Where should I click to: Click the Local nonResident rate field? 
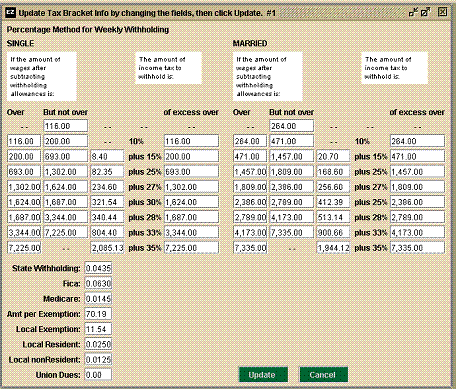click(x=98, y=360)
